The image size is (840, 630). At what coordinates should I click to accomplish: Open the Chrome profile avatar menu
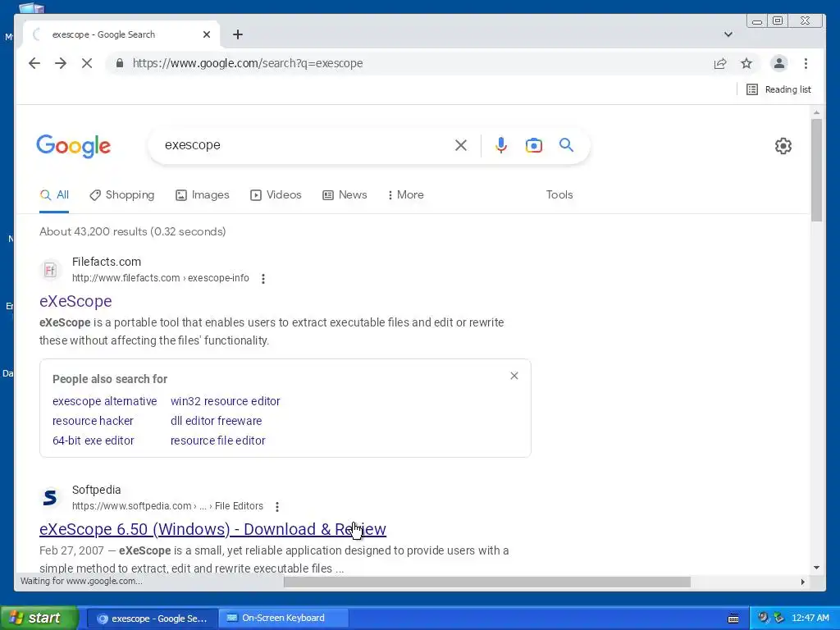pos(779,63)
